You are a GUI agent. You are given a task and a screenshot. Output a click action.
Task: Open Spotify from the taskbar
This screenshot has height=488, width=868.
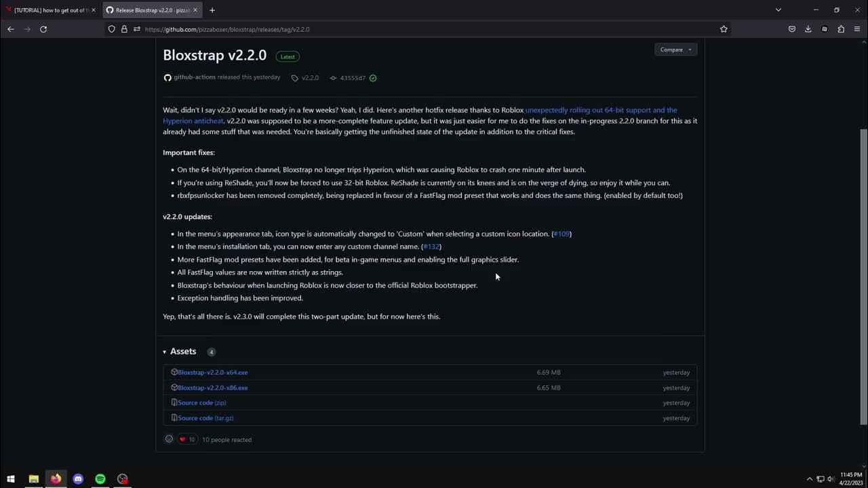click(100, 479)
